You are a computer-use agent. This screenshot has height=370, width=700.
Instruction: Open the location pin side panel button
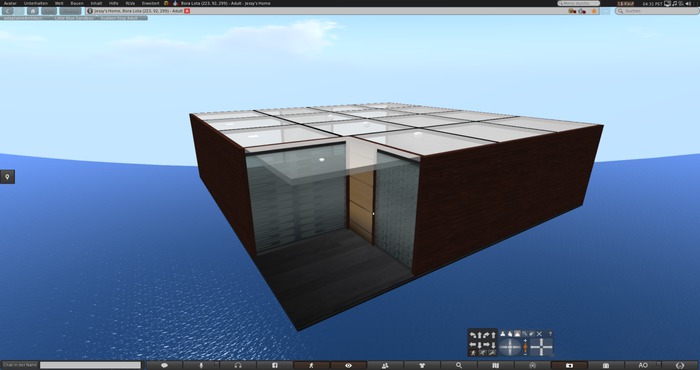[x=7, y=177]
